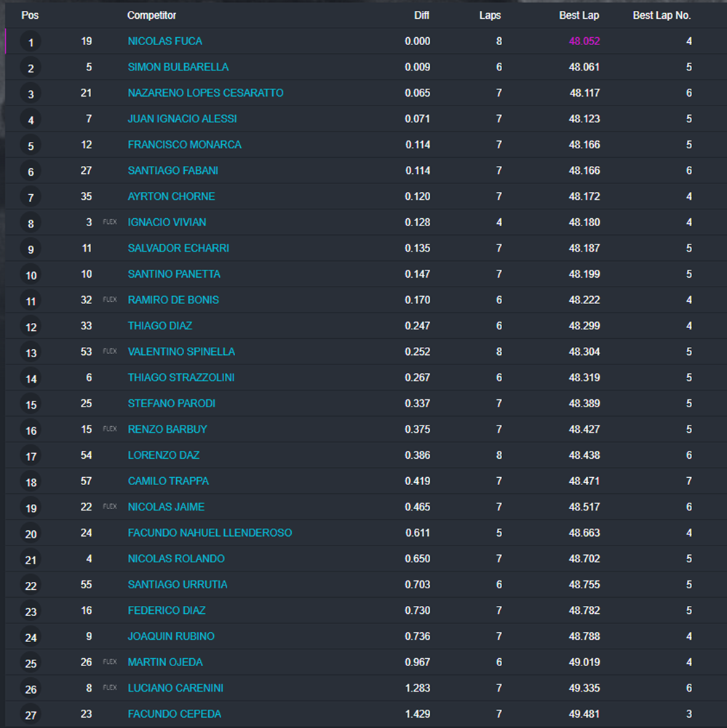Screen dimensions: 727x728
Task: Sort by the Pos column header
Action: click(x=30, y=15)
